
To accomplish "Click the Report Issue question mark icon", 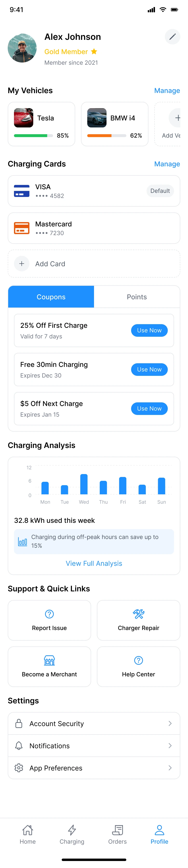I will 49,614.
